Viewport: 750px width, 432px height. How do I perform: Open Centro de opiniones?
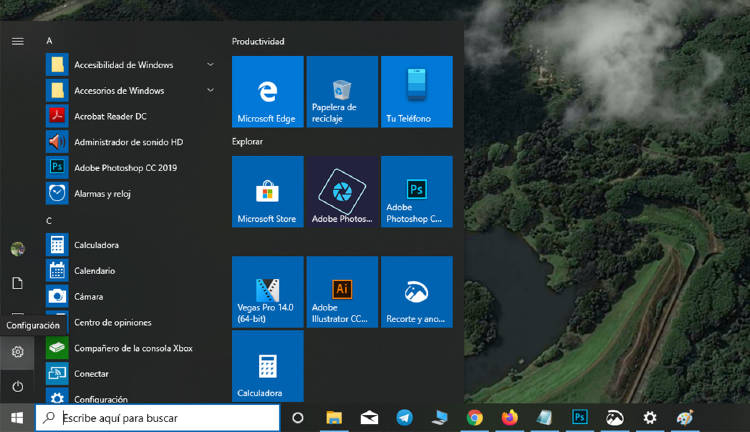pos(130,322)
